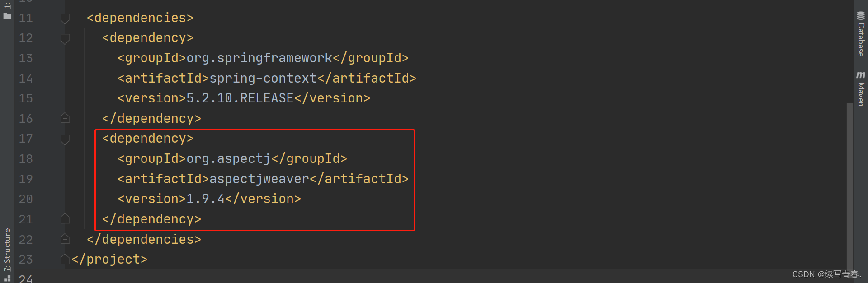The image size is (868, 283).
Task: Open the Database tool window
Action: tap(861, 34)
